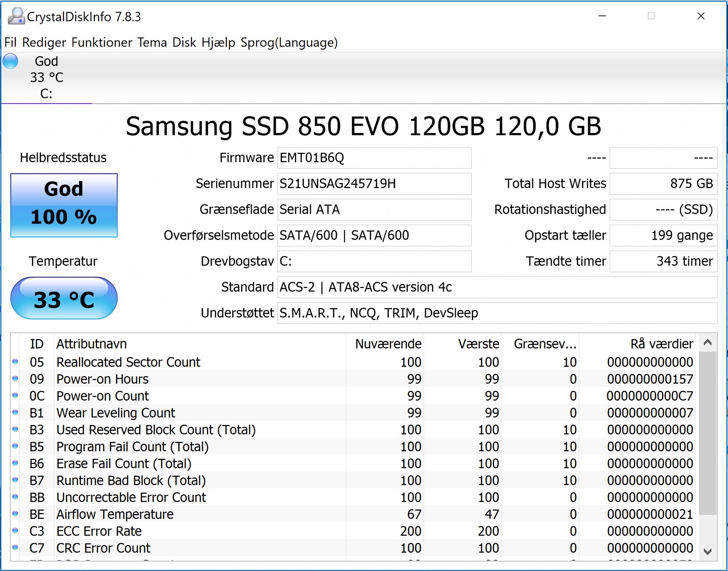Select the ECC Error Rate attribute name
This screenshot has height=571, width=728.
pyautogui.click(x=99, y=531)
